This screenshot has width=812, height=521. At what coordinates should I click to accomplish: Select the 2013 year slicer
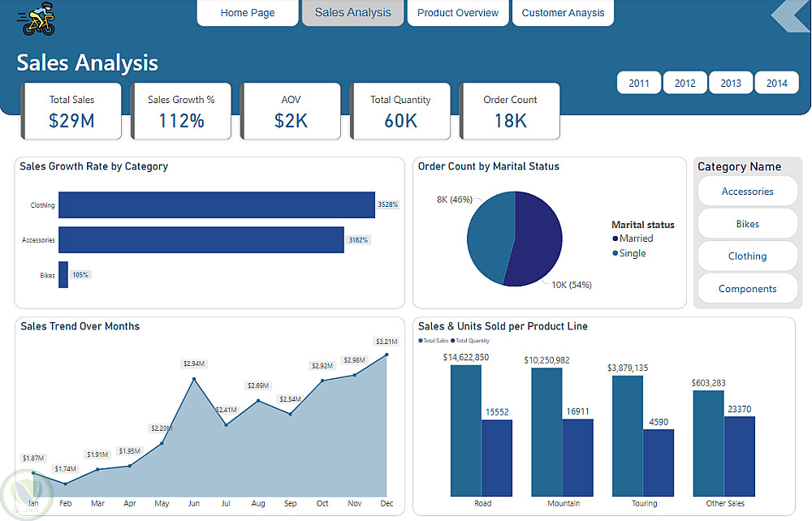[731, 83]
